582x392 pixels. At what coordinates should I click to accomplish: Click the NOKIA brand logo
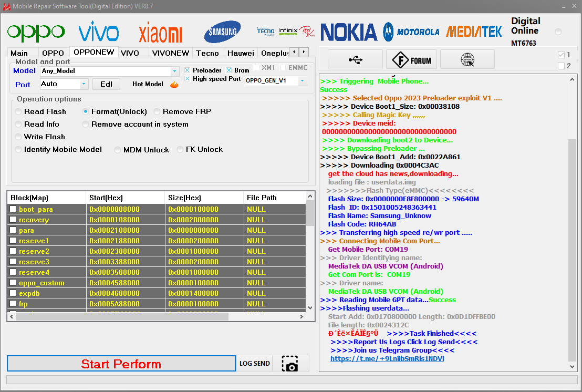(349, 32)
